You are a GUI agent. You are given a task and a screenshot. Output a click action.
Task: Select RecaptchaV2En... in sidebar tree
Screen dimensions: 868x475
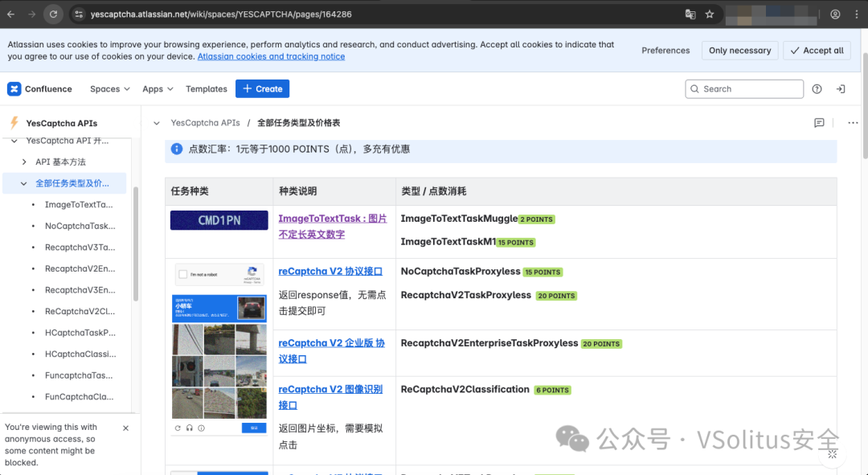pos(80,268)
